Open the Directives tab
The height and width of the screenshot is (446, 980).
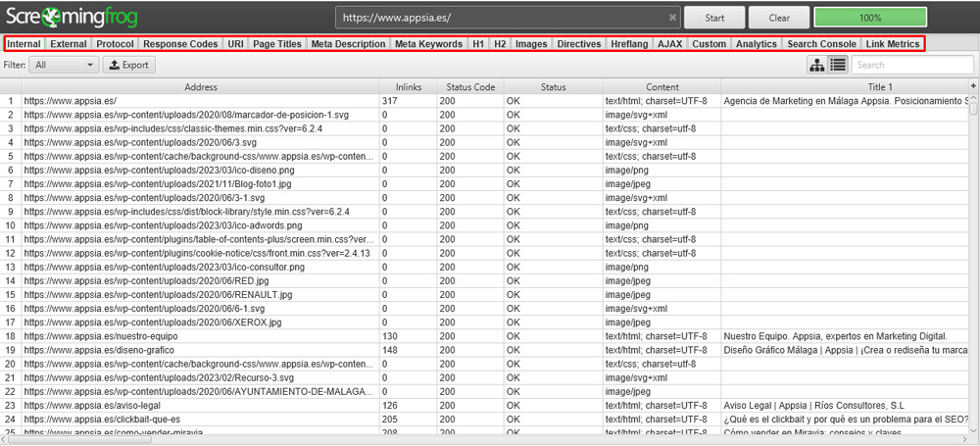579,44
